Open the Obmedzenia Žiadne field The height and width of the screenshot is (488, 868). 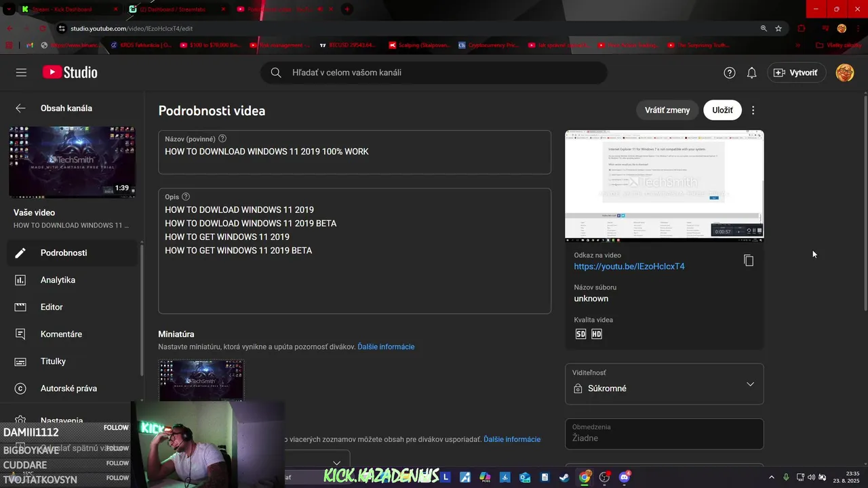(x=665, y=434)
